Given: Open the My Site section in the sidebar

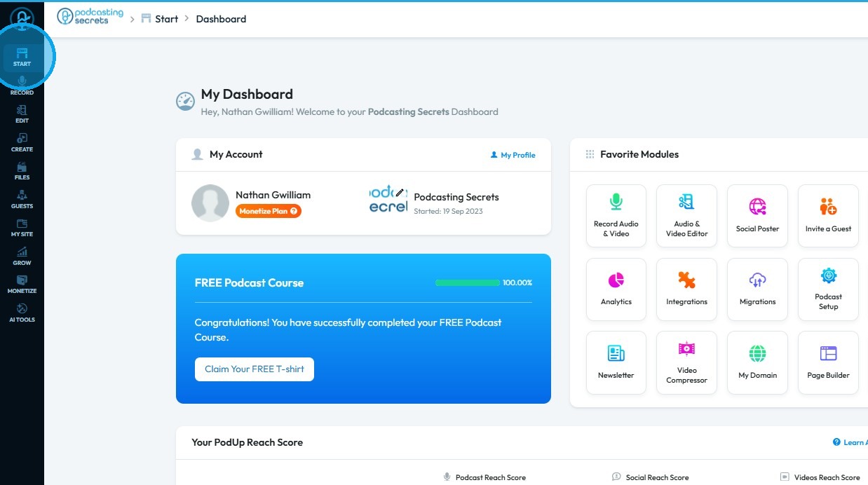Looking at the screenshot, I should pos(22,228).
